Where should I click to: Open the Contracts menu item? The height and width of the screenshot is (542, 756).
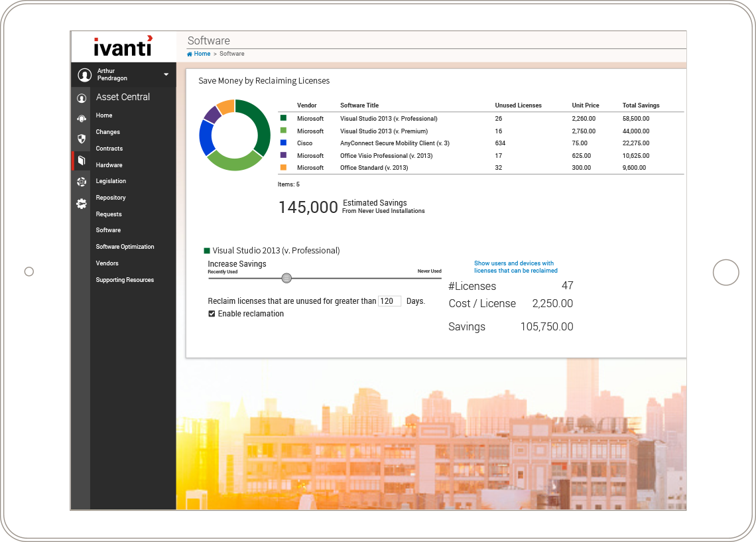tap(109, 149)
